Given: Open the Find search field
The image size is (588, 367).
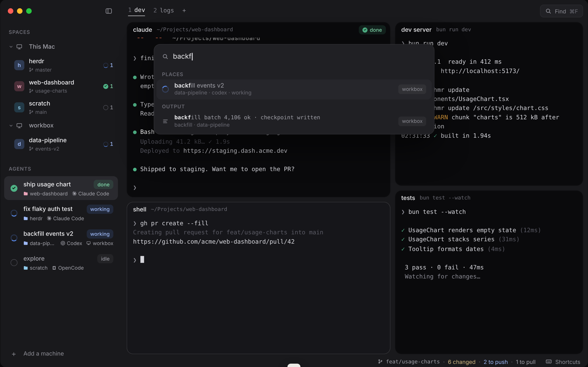Looking at the screenshot, I should (561, 11).
